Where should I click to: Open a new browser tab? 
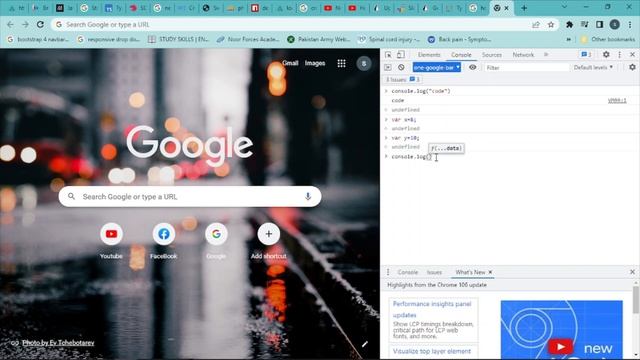(524, 8)
